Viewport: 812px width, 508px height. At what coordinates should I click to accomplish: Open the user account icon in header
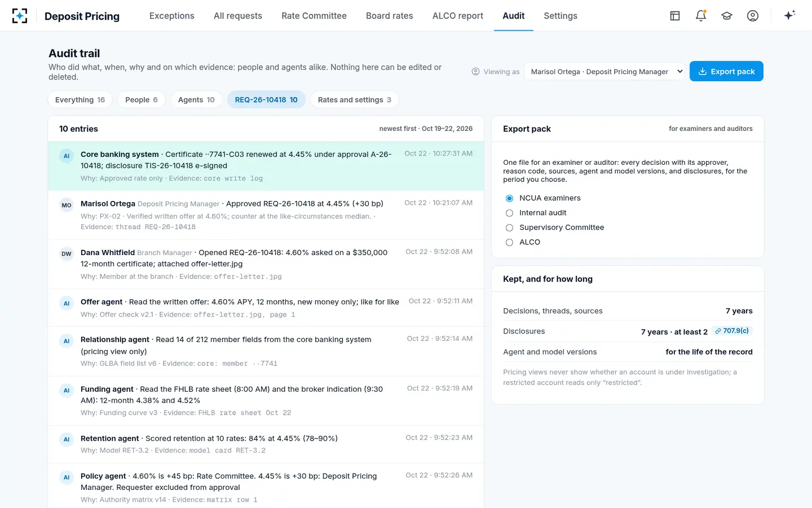[x=753, y=16]
